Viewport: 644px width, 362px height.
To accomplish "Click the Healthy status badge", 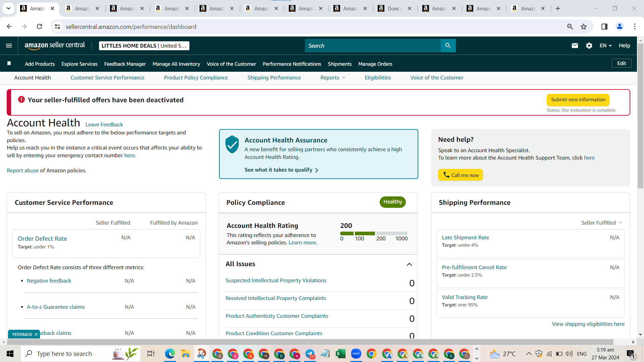I will 392,202.
